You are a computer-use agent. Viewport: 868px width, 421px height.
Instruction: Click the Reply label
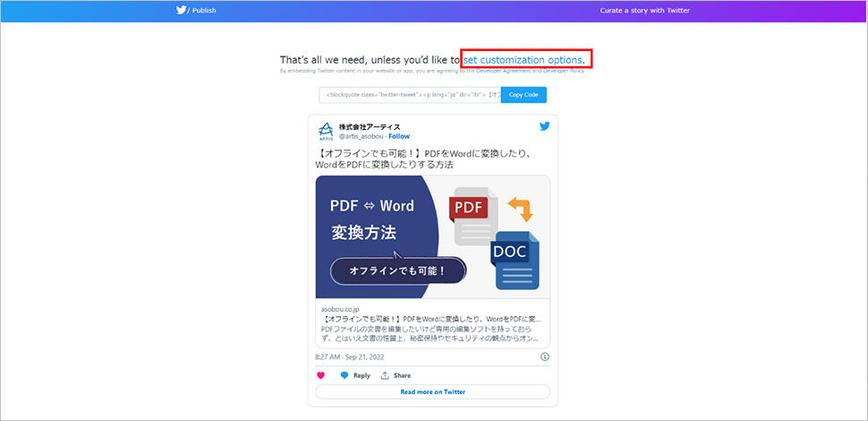point(362,375)
